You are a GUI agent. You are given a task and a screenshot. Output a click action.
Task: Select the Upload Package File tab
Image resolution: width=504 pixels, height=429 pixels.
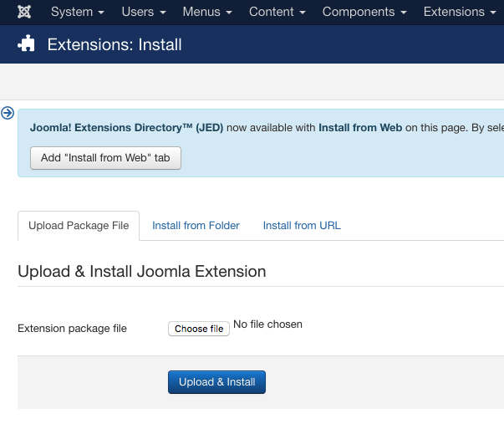79,226
